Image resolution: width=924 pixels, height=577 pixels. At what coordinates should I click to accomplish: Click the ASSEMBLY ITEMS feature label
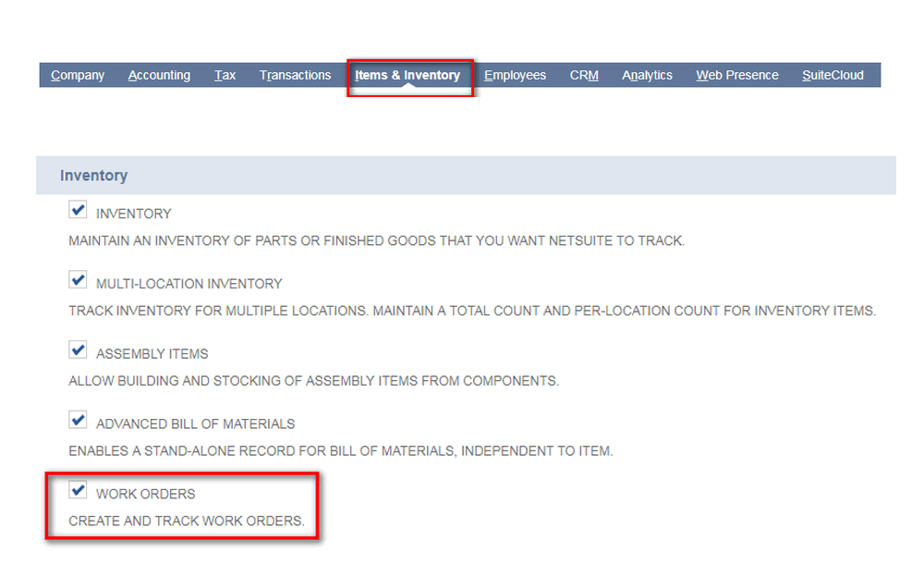[153, 352]
